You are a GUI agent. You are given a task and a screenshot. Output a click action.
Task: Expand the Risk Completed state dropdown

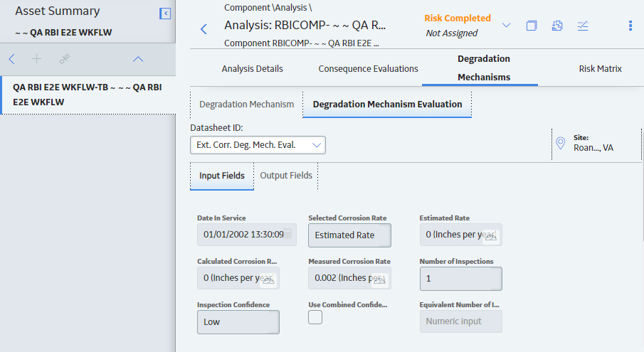coord(506,26)
